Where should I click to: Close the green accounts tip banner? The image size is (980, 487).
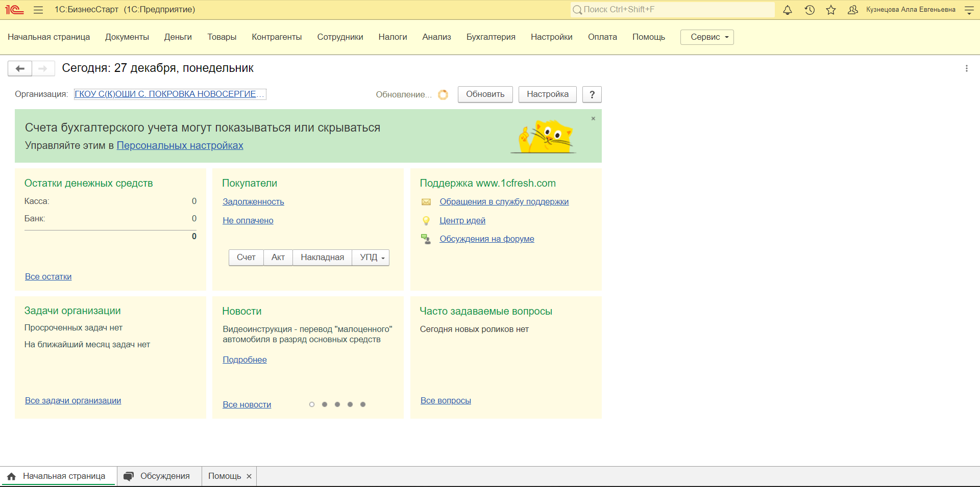[593, 118]
